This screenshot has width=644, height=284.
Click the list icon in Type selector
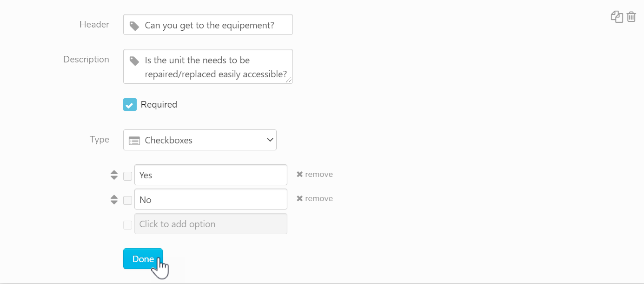tap(134, 141)
